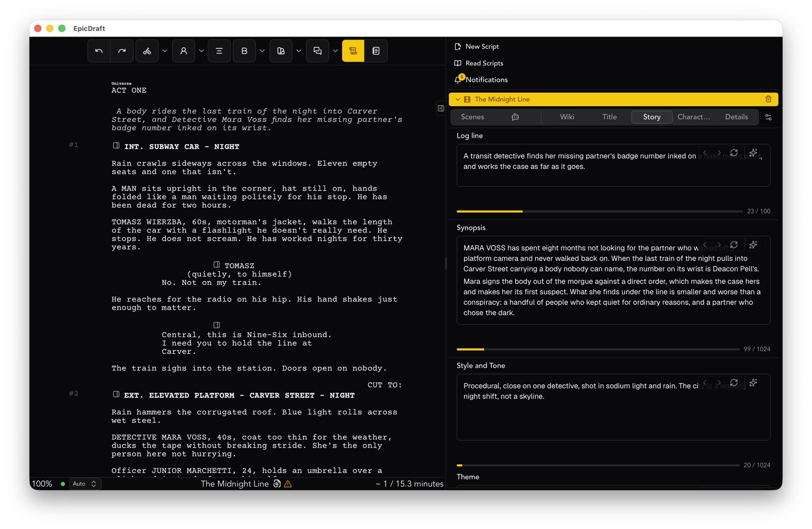Screen dimensions: 812x529
Task: Collapse the side panel with the splitter icon
Action: (441, 108)
